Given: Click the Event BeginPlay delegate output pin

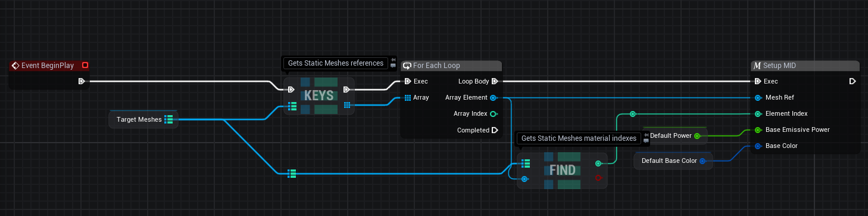Looking at the screenshot, I should coord(85,65).
